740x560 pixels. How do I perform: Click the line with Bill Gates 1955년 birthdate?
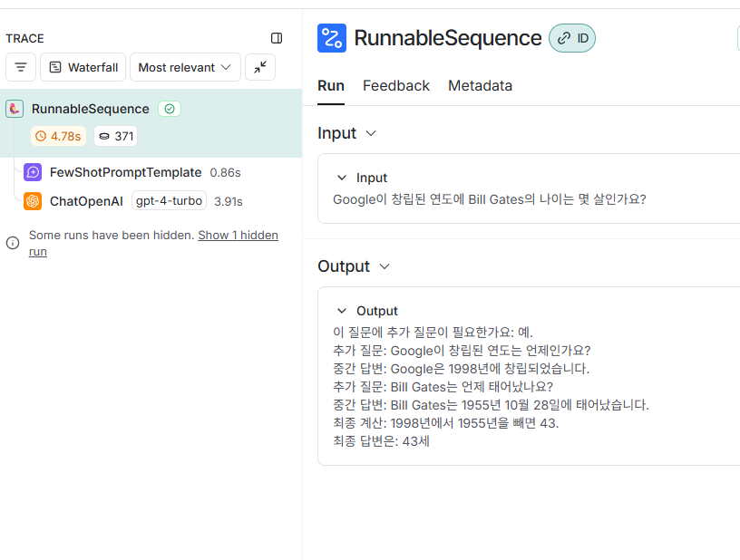(x=491, y=405)
